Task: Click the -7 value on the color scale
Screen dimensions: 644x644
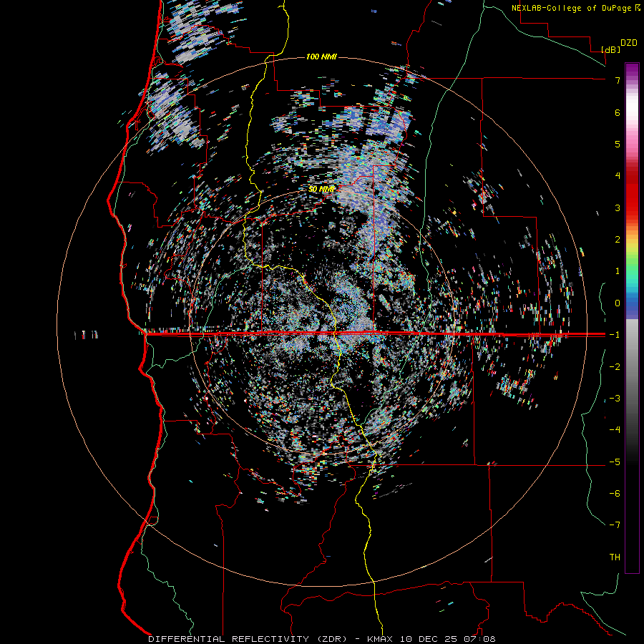Action: point(615,525)
